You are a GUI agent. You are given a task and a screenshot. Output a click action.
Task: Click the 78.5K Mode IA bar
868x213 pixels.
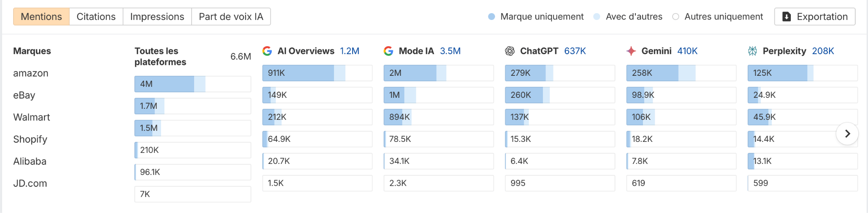439,139
